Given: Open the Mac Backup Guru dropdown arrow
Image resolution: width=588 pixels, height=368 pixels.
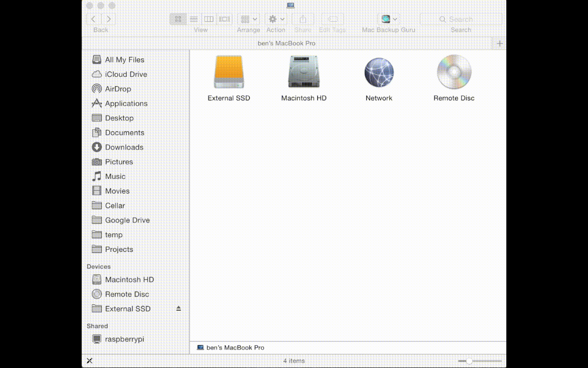Looking at the screenshot, I should pos(395,19).
